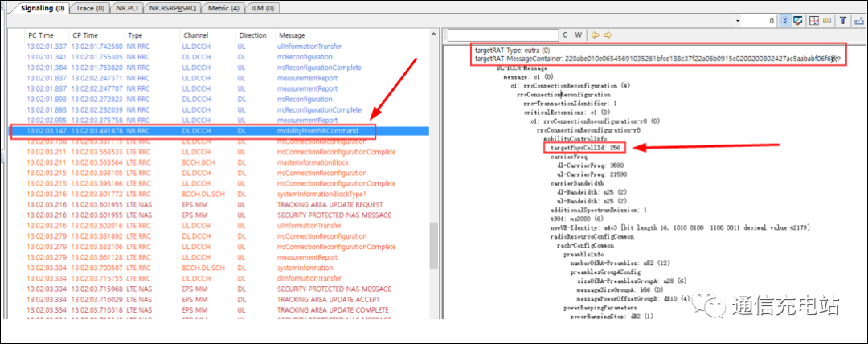Screen dimensions: 868x344
Task: Click the table layout toolbar icon
Action: coord(814,21)
